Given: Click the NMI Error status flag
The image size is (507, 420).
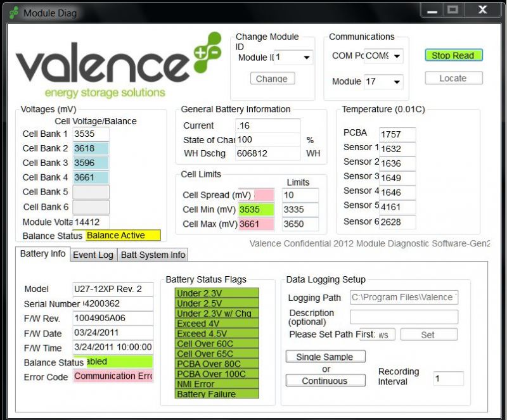Looking at the screenshot, I should point(217,384).
